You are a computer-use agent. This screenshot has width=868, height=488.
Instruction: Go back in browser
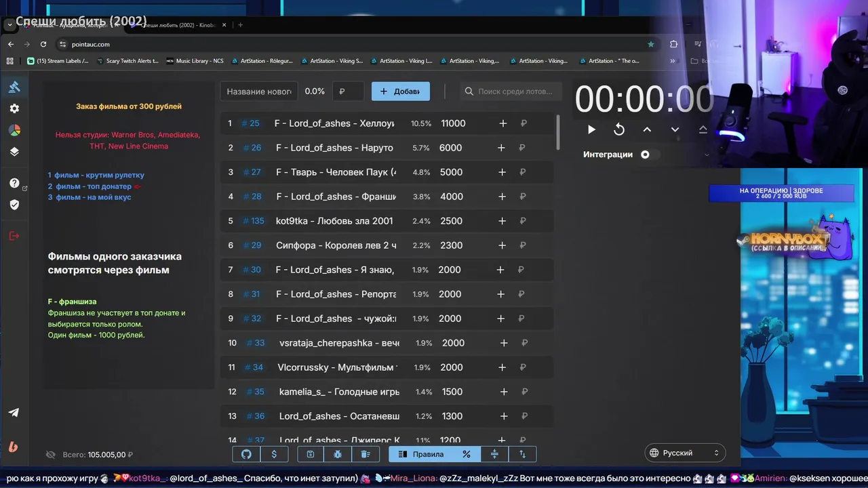pyautogui.click(x=10, y=44)
